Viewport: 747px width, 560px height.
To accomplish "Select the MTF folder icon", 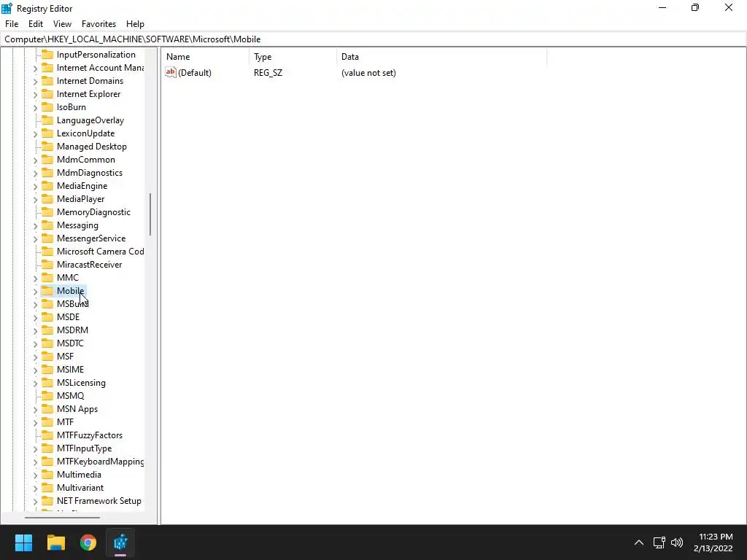I will coord(47,422).
